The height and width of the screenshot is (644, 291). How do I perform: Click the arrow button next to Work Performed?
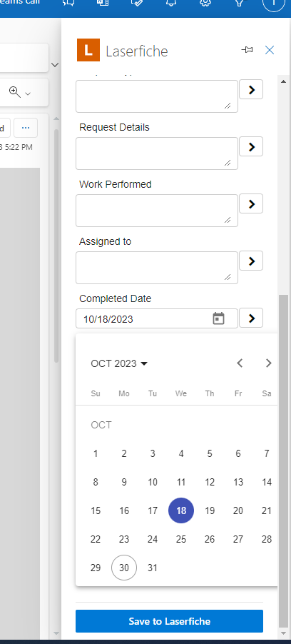251,203
